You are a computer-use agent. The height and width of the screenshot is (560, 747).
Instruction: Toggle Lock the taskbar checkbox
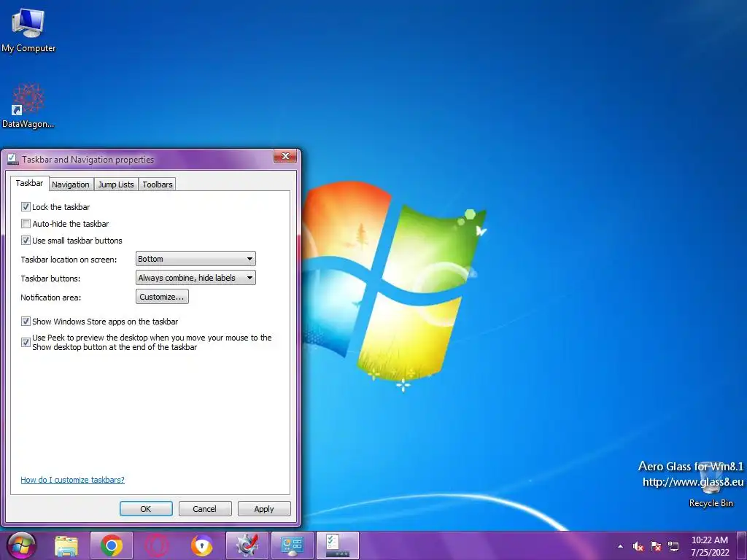[26, 206]
